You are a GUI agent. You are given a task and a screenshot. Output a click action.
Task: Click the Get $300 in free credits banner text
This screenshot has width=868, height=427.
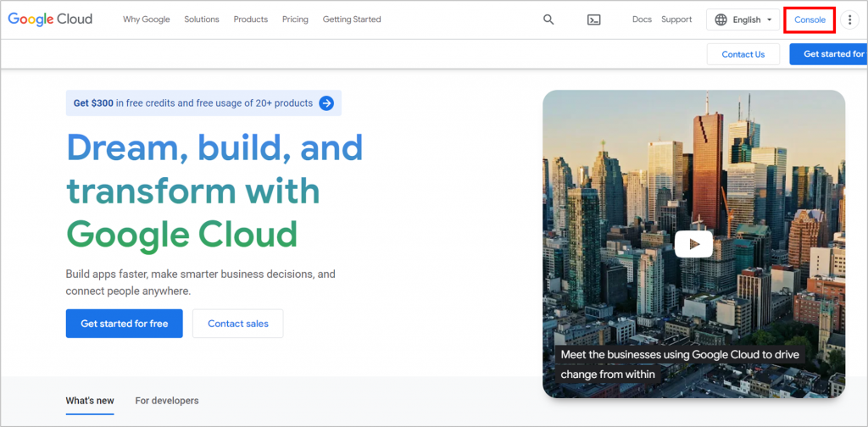pyautogui.click(x=193, y=103)
